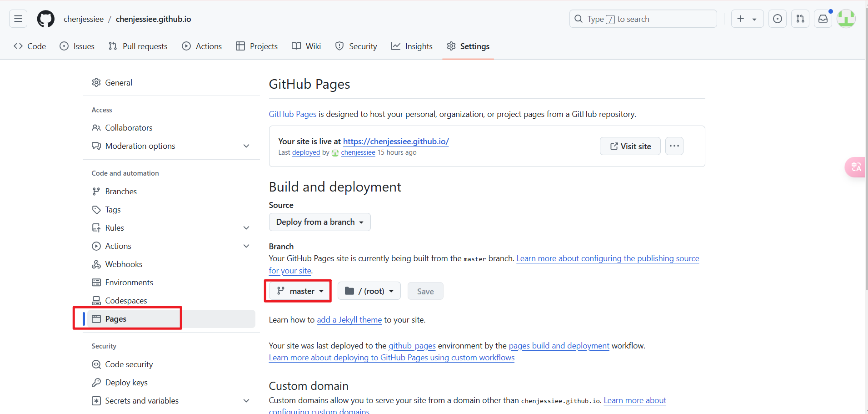This screenshot has height=414, width=868.
Task: Select the Codespaces icon in the sidebar
Action: (96, 300)
